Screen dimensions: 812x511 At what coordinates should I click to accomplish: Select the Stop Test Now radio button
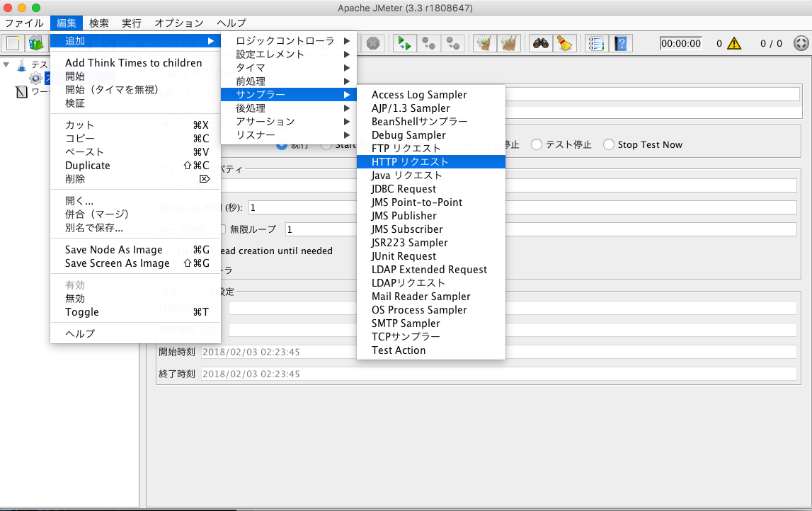tap(609, 144)
